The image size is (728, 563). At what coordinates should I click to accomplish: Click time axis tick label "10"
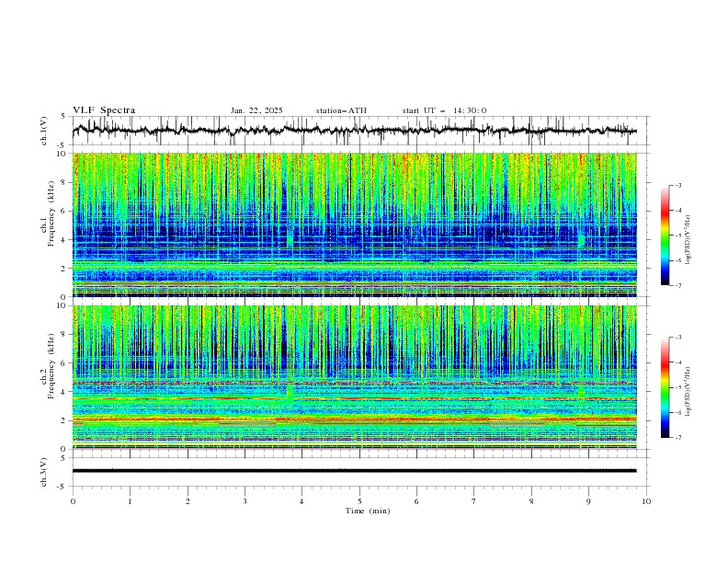646,501
